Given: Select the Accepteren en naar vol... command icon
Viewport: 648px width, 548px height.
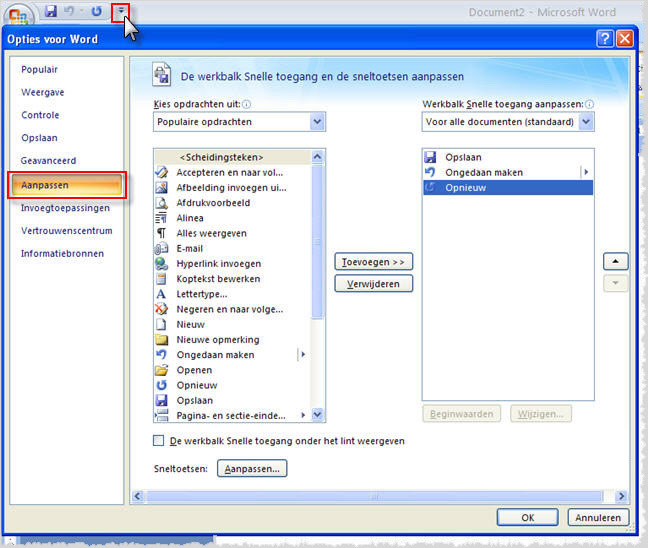Looking at the screenshot, I should tap(161, 172).
